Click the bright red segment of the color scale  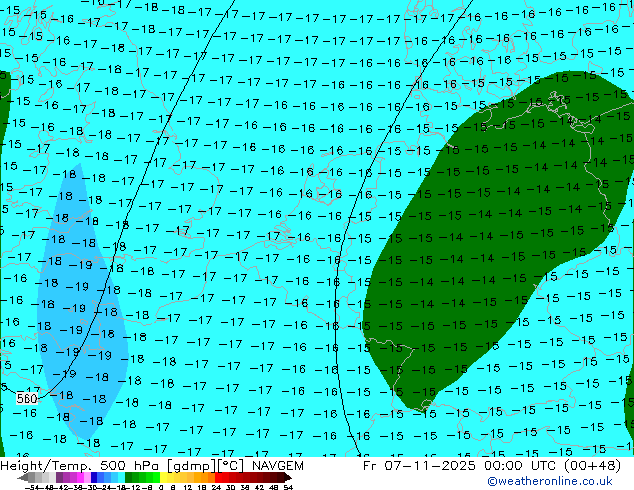coord(218,478)
